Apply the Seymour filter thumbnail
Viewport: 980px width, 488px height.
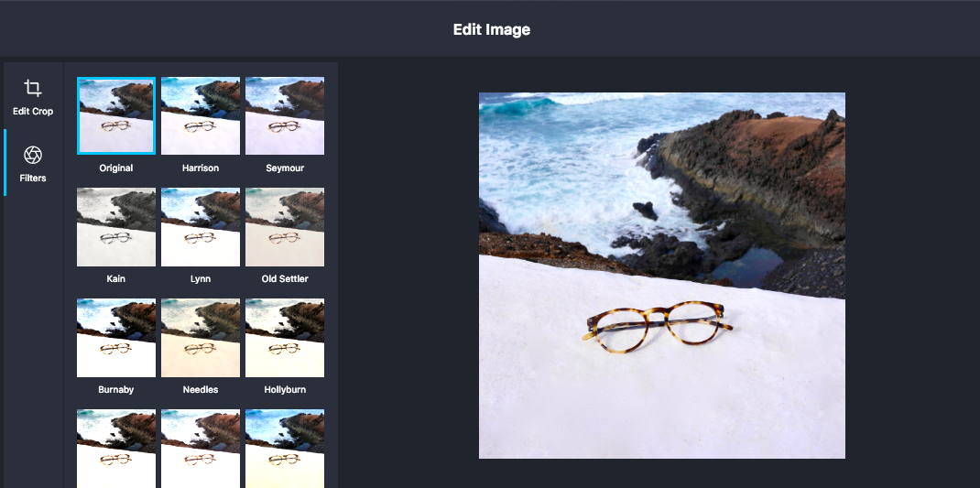285,115
